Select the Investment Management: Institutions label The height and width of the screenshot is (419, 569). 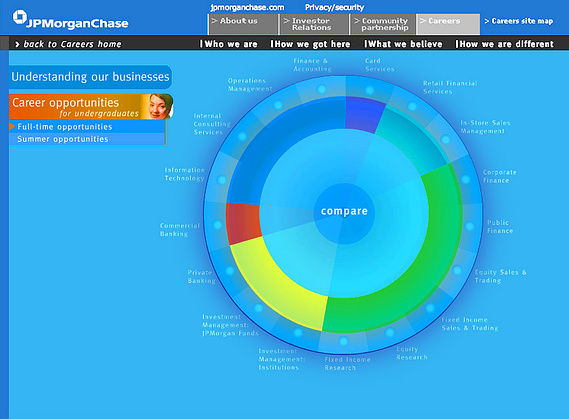coord(282,359)
